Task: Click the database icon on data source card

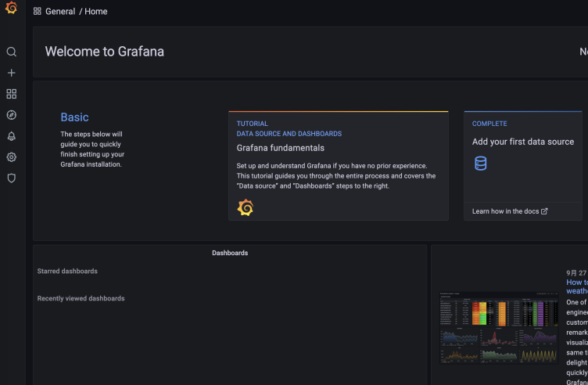Action: tap(480, 164)
